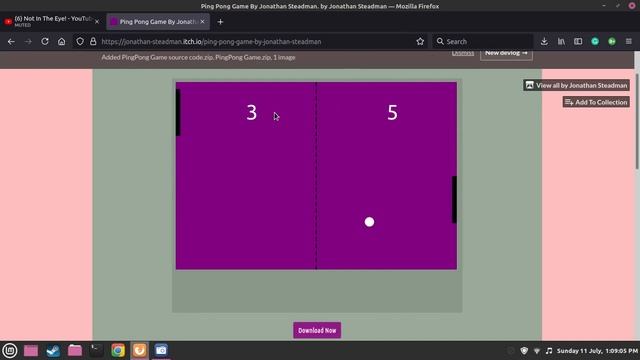Close the Ping Pong Game tab
This screenshot has height=360, width=640.
pyautogui.click(x=202, y=22)
